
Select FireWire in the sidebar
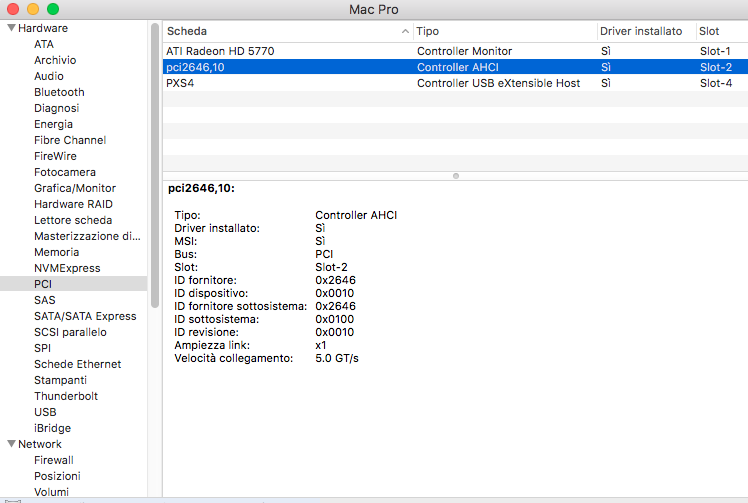[55, 156]
